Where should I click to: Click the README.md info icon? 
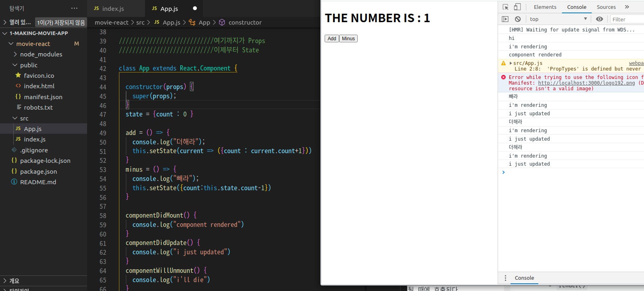(x=14, y=182)
